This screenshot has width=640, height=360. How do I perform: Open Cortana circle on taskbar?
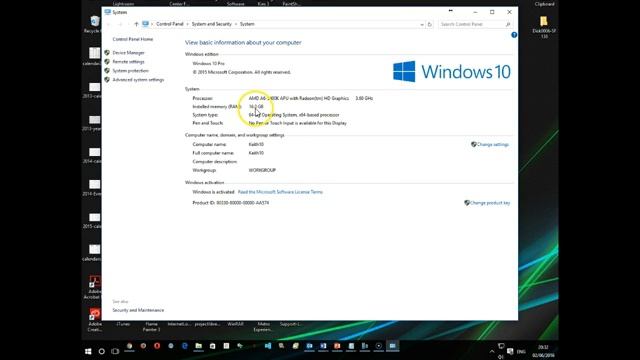(102, 351)
